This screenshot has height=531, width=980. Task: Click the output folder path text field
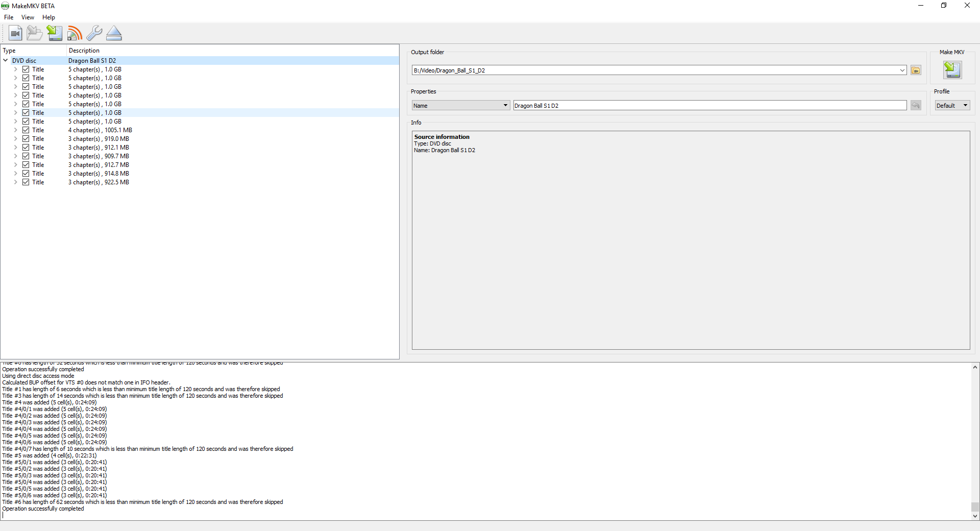pos(655,70)
